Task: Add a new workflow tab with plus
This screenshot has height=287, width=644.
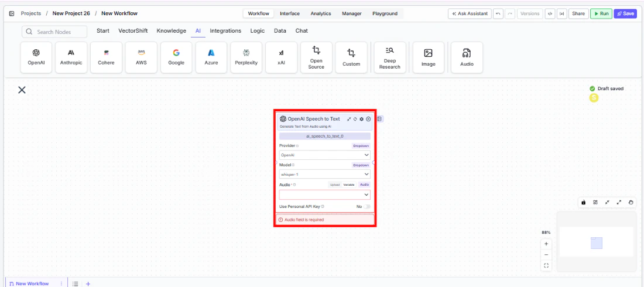Action: (x=88, y=283)
